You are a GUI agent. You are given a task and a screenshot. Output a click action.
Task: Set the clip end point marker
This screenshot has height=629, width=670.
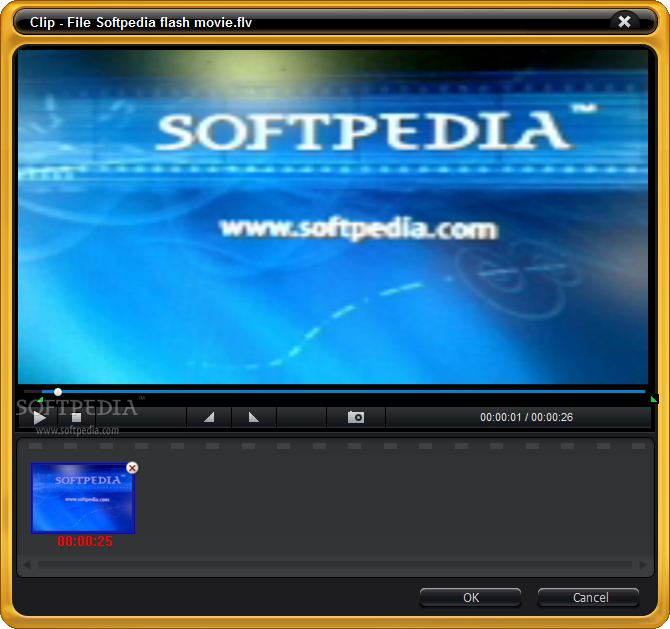254,417
